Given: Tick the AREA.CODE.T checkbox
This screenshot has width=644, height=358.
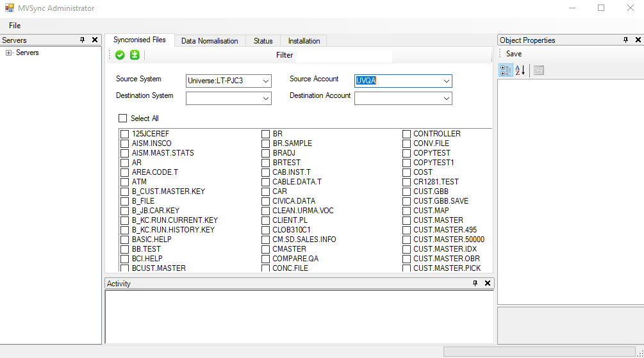Looking at the screenshot, I should [125, 172].
